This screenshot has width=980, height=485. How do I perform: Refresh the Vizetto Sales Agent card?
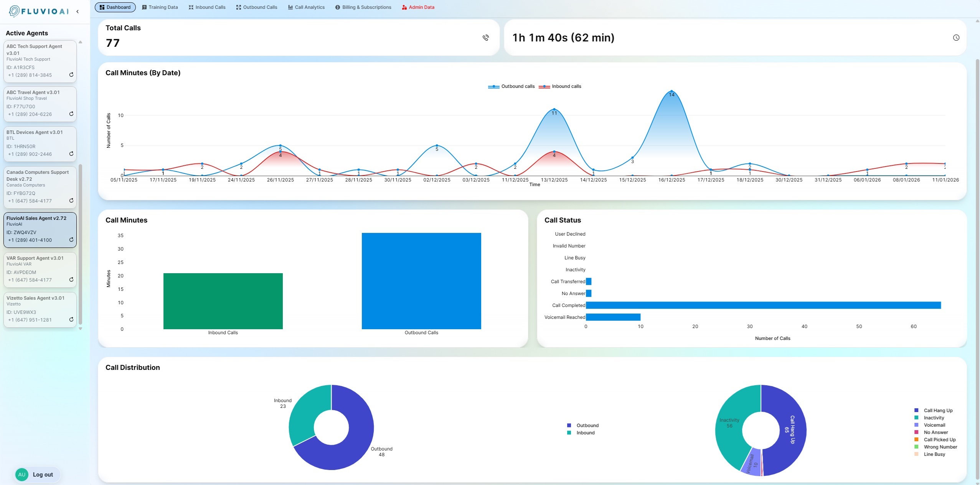click(71, 320)
